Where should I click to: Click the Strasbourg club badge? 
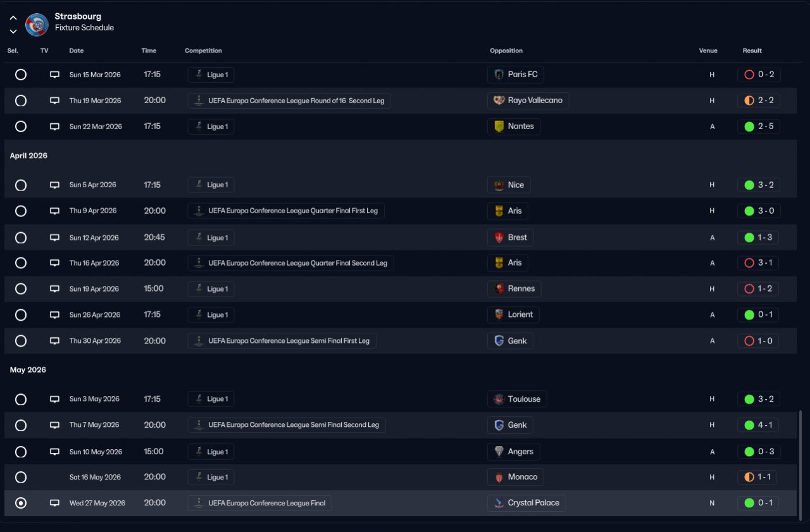[x=37, y=24]
